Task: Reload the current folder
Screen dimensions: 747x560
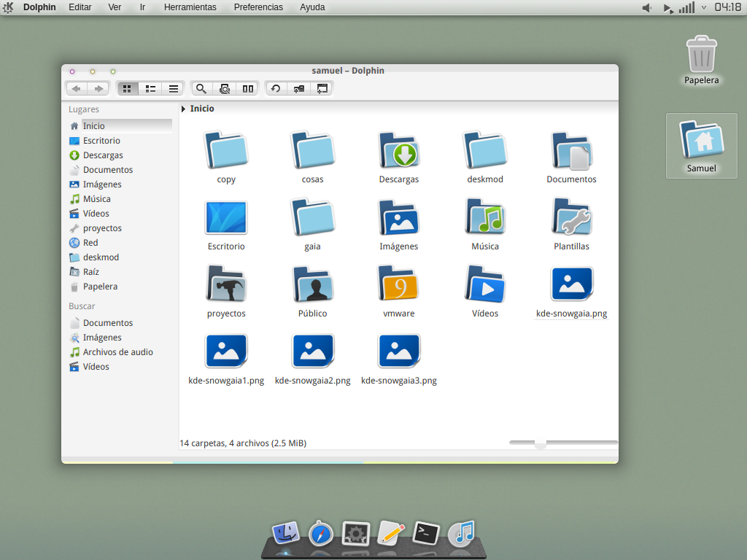Action: click(x=276, y=88)
